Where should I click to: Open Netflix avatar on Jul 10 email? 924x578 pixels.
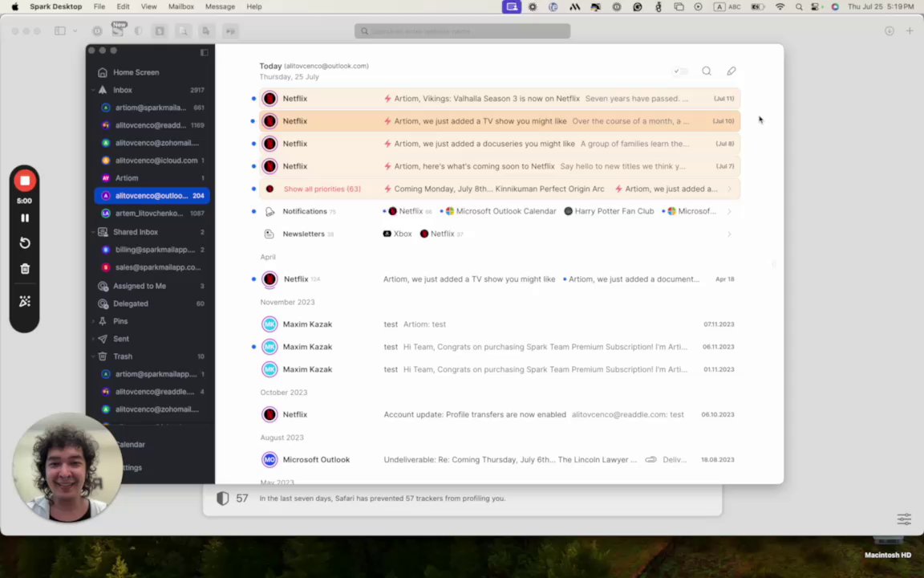coord(269,121)
